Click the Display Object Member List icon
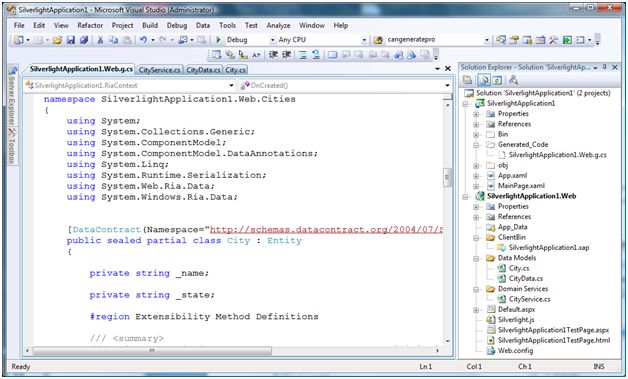 coord(216,55)
